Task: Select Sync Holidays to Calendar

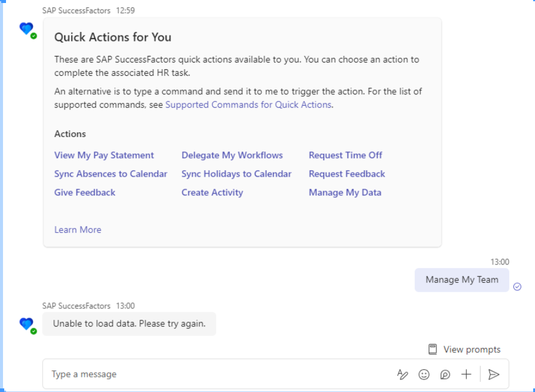Action: pos(236,174)
